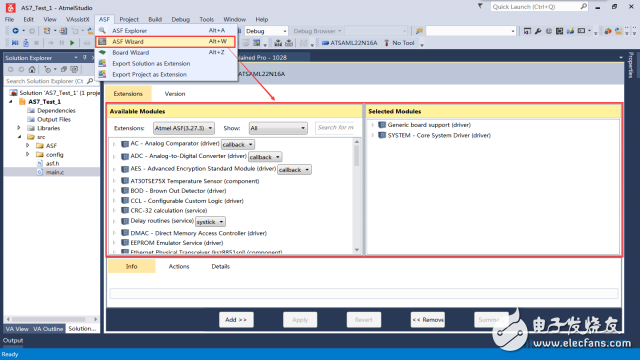Click the Add >> button
The image size is (640, 360).
click(x=236, y=320)
